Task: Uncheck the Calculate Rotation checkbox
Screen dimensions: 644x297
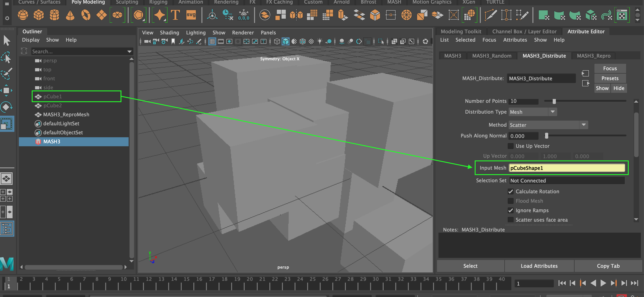Action: click(x=510, y=191)
